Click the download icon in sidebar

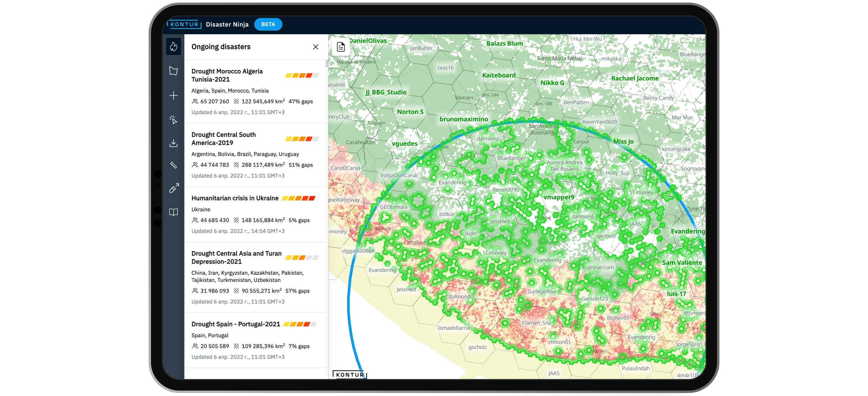click(x=173, y=143)
